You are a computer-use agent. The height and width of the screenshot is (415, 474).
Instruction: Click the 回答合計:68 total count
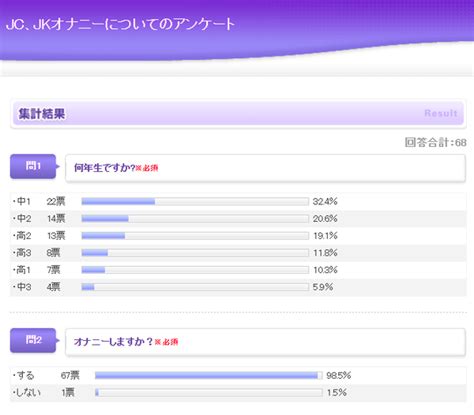pos(435,143)
